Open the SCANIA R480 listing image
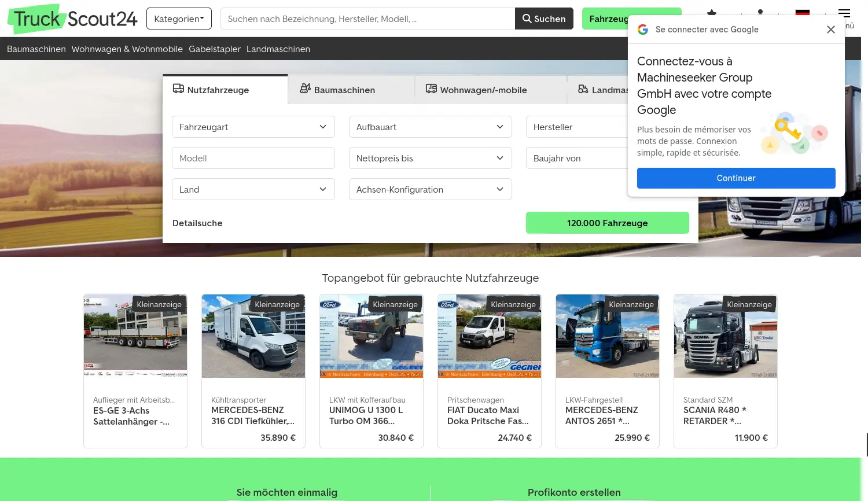 click(726, 336)
